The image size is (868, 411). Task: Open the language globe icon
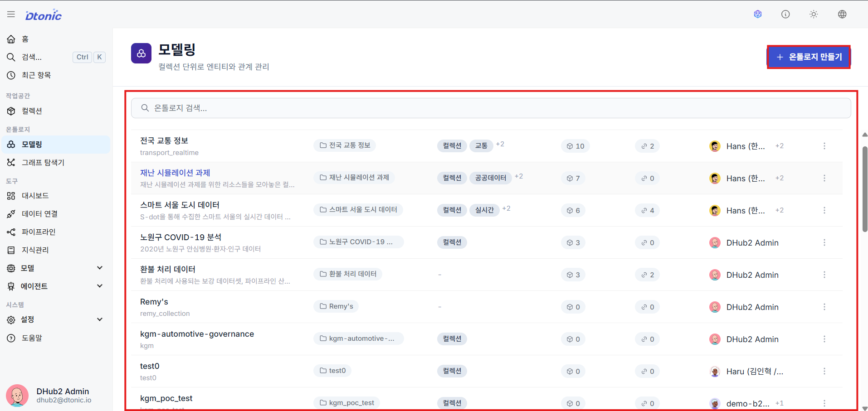click(x=842, y=14)
